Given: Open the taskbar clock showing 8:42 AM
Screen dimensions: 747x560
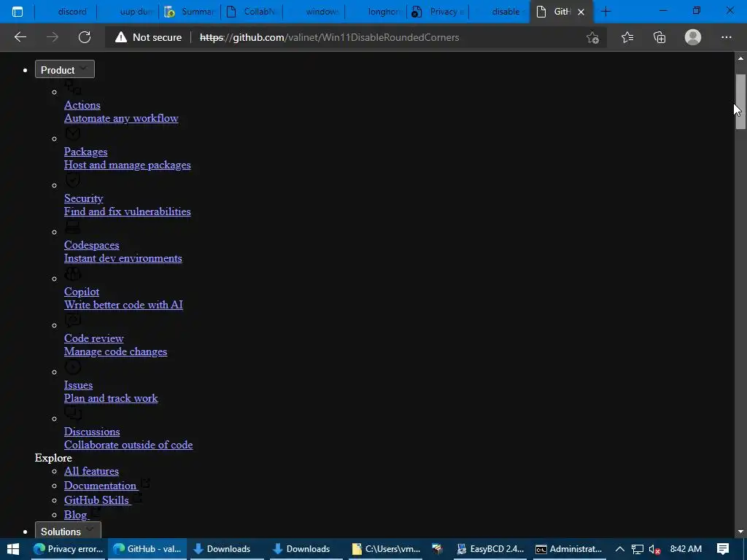Looking at the screenshot, I should click(686, 549).
